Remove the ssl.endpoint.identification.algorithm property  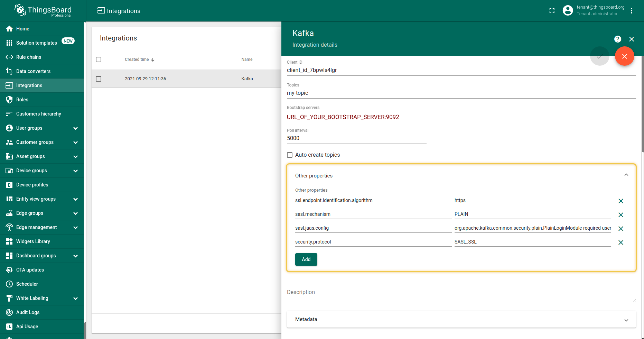pyautogui.click(x=621, y=201)
